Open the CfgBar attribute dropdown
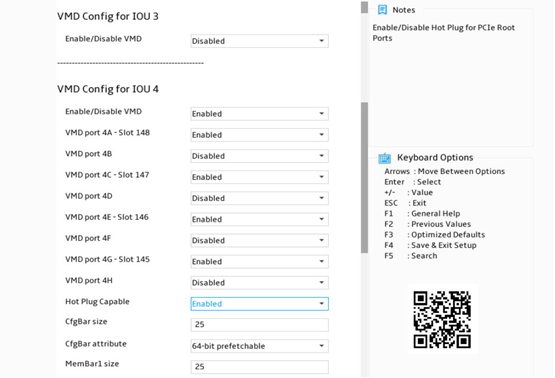Screen dimensions: 555x378 click(x=259, y=346)
